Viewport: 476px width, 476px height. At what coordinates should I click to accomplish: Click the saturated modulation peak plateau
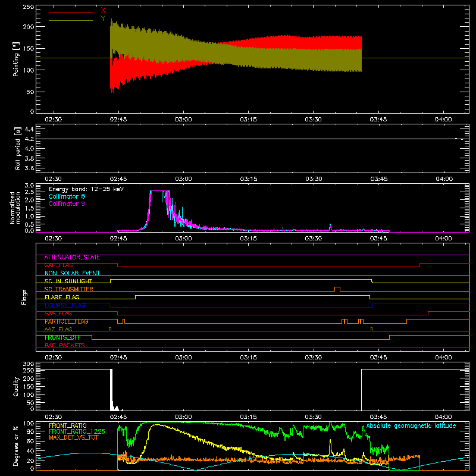(x=159, y=190)
